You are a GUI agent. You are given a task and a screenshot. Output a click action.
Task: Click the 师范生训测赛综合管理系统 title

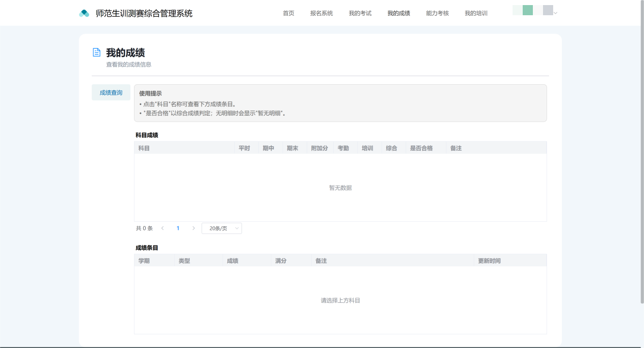144,13
